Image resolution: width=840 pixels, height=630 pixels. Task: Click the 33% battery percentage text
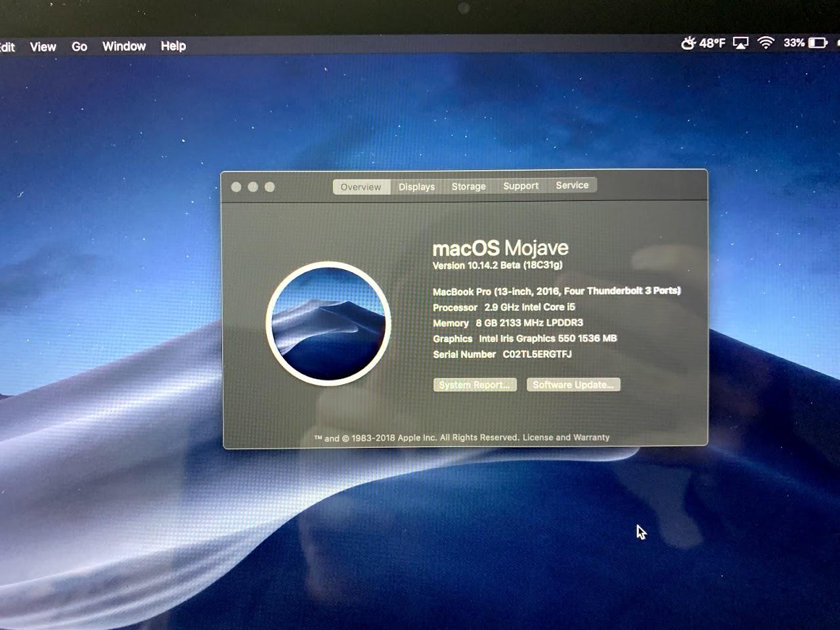pos(794,43)
